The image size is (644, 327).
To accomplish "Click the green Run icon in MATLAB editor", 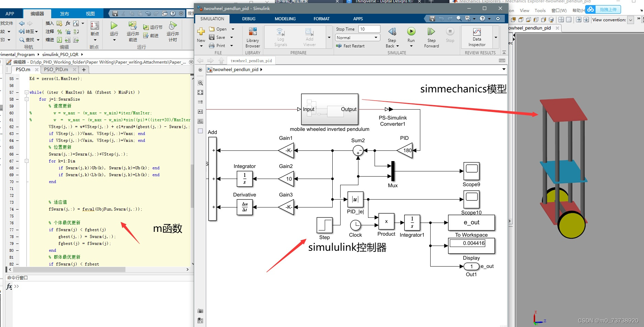I will click(x=114, y=25).
